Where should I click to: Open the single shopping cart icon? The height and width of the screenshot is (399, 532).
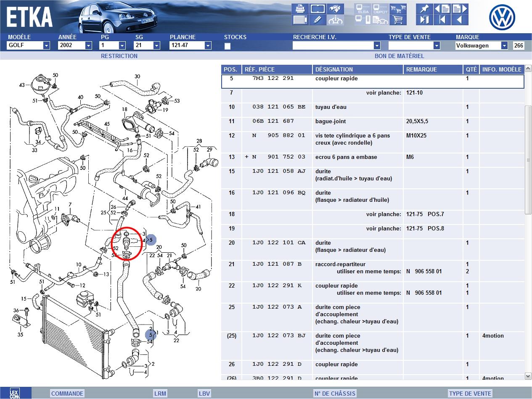(x=398, y=19)
